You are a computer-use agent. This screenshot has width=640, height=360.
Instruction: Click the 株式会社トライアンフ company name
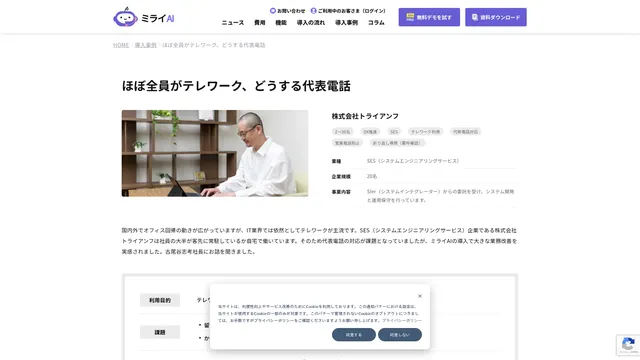365,116
